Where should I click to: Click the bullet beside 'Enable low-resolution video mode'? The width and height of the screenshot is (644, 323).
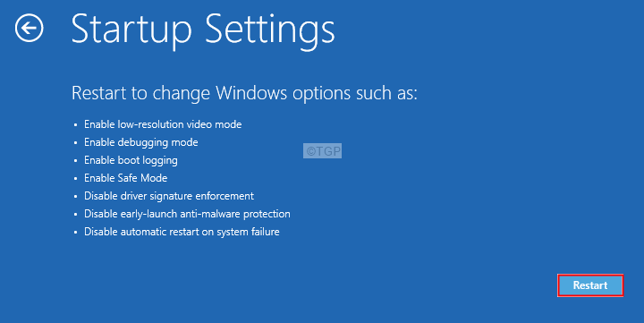pos(75,125)
